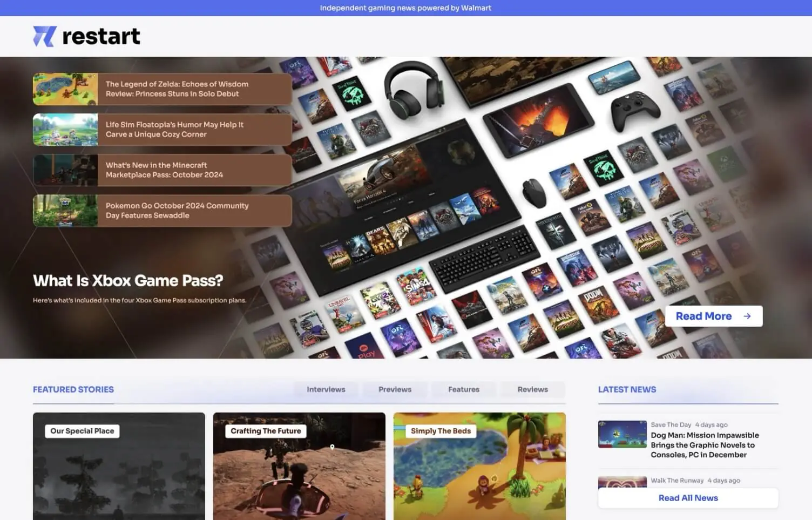
Task: Click the Walmart banner at the top
Action: coord(406,8)
